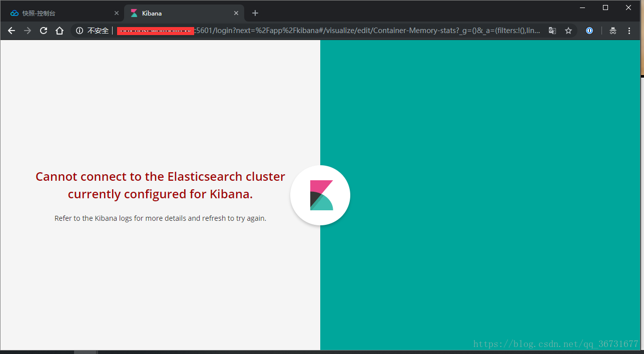Go back to the previous page
This screenshot has height=354, width=644.
point(12,31)
